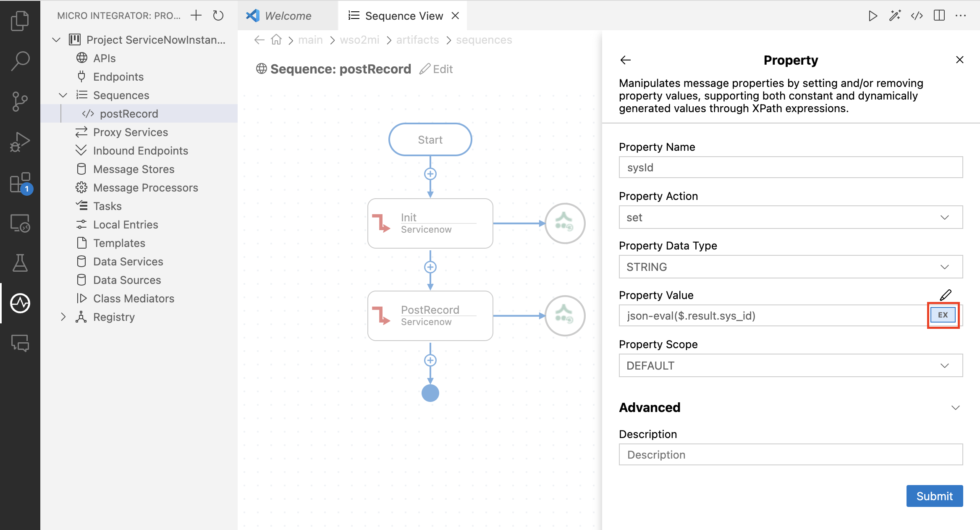Click the home icon in breadcrumb
The height and width of the screenshot is (530, 980).
[x=276, y=40]
